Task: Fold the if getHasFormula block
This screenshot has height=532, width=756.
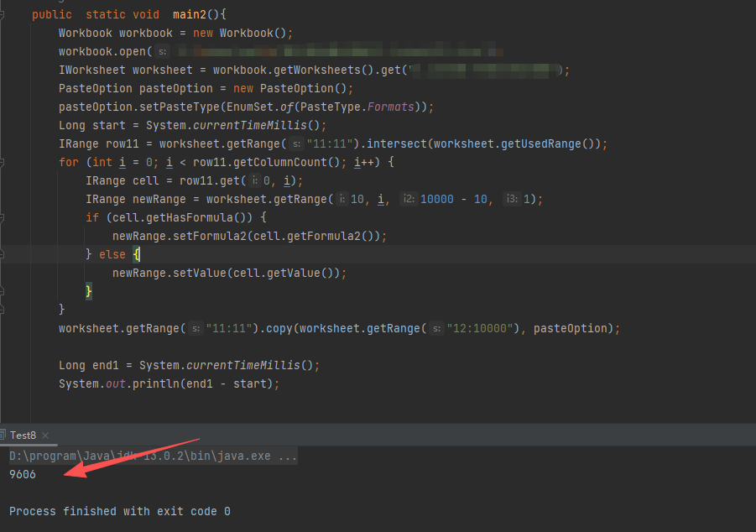Action: click(x=3, y=217)
